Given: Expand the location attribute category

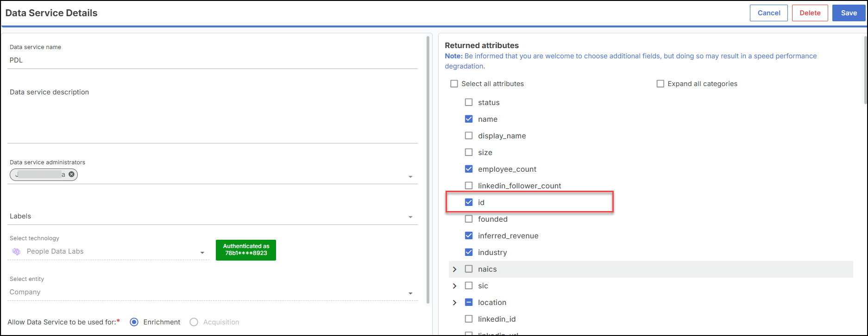Looking at the screenshot, I should 454,303.
